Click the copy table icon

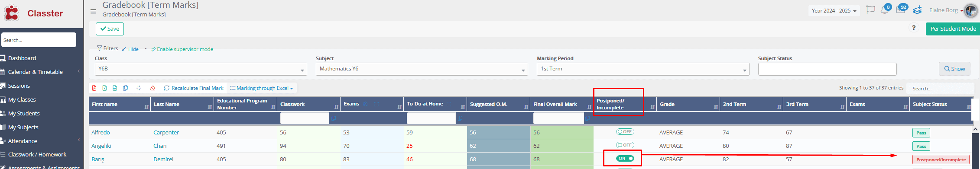126,88
